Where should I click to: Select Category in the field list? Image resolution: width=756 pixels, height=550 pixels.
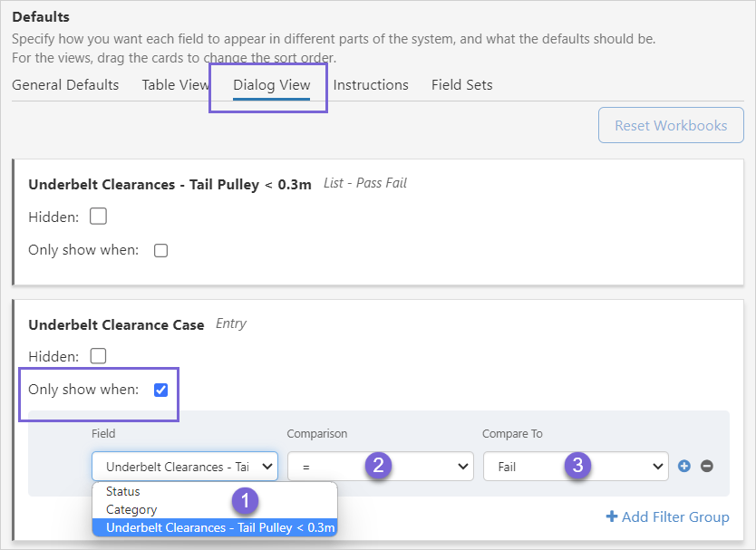131,509
